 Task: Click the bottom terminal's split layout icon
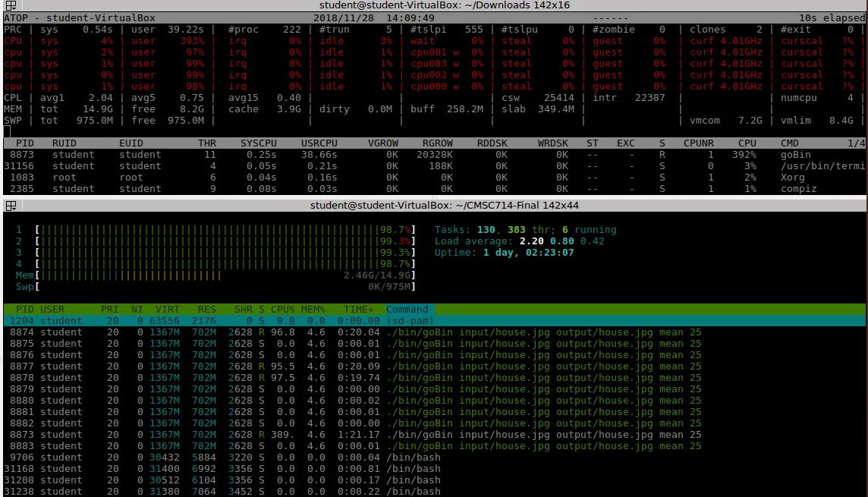(x=11, y=206)
